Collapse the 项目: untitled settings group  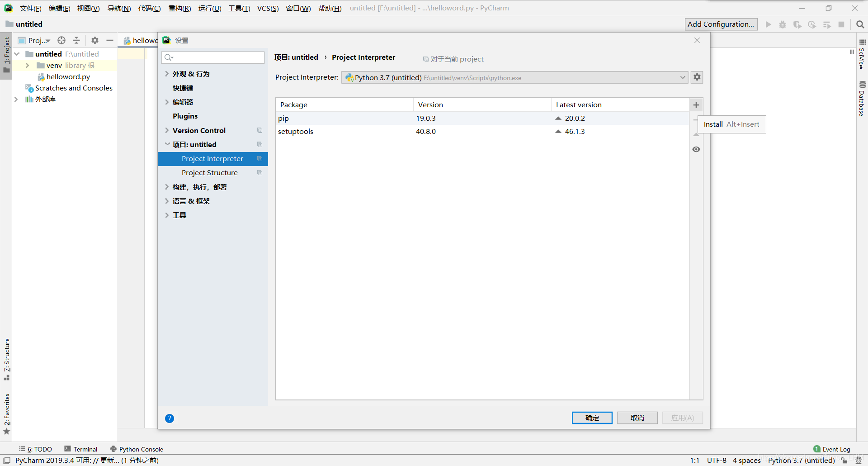click(167, 144)
